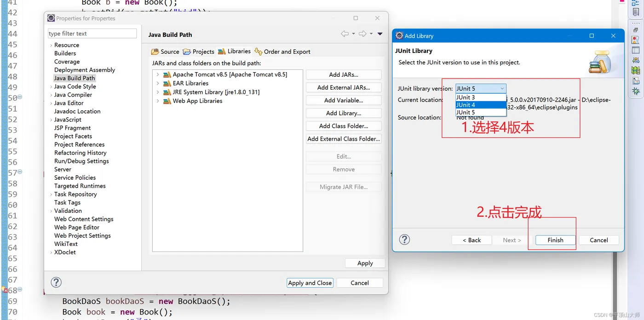This screenshot has height=320, width=644.
Task: Collapse the code fold marker at line 57
Action: (x=20, y=172)
